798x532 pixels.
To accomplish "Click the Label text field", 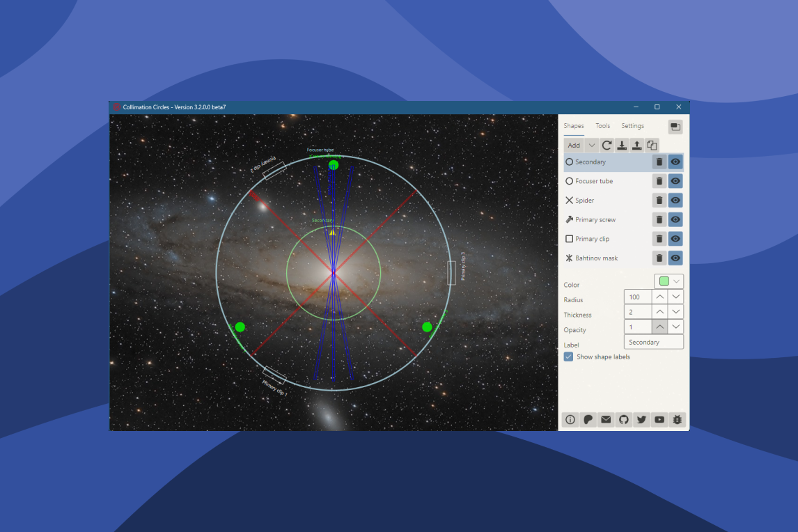I will pos(653,343).
